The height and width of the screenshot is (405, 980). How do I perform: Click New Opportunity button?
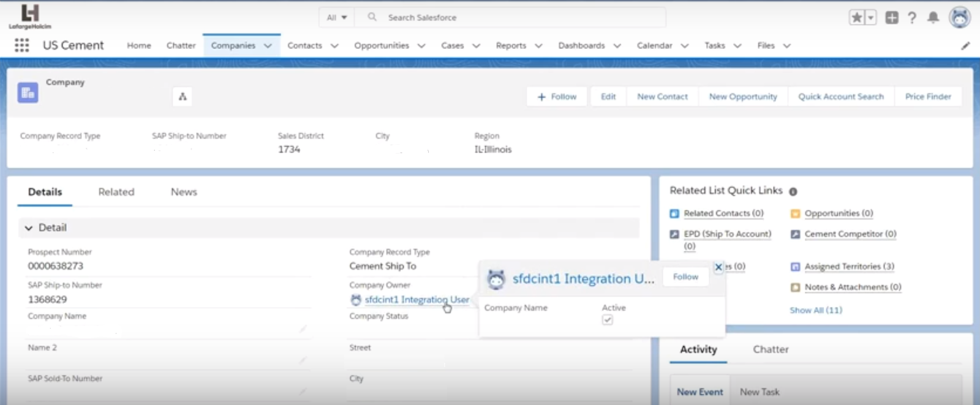(x=743, y=97)
